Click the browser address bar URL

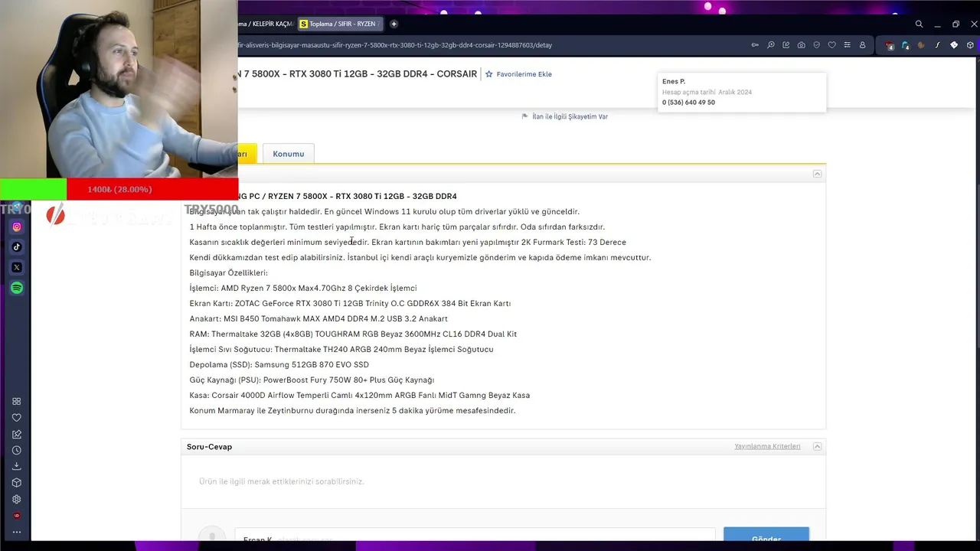395,45
